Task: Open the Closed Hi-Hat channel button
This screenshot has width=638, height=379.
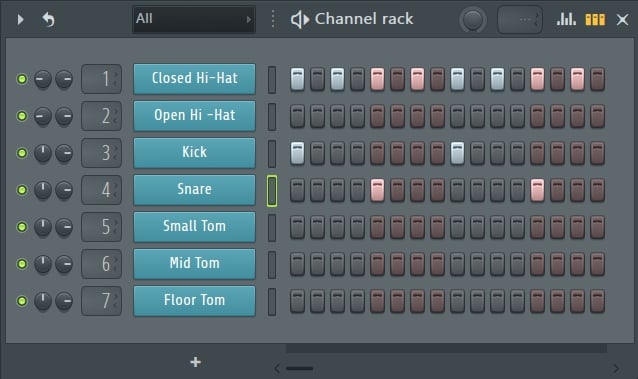Action: (194, 79)
